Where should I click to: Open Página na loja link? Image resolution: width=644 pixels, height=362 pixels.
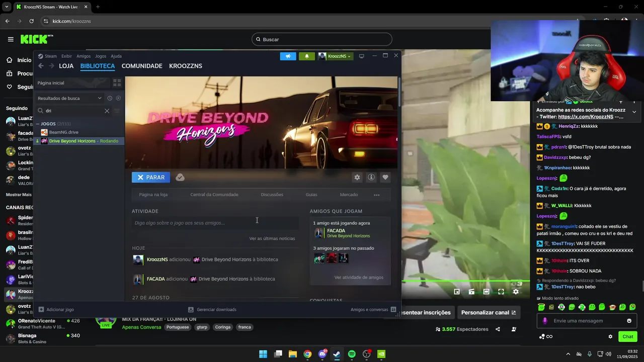click(153, 195)
